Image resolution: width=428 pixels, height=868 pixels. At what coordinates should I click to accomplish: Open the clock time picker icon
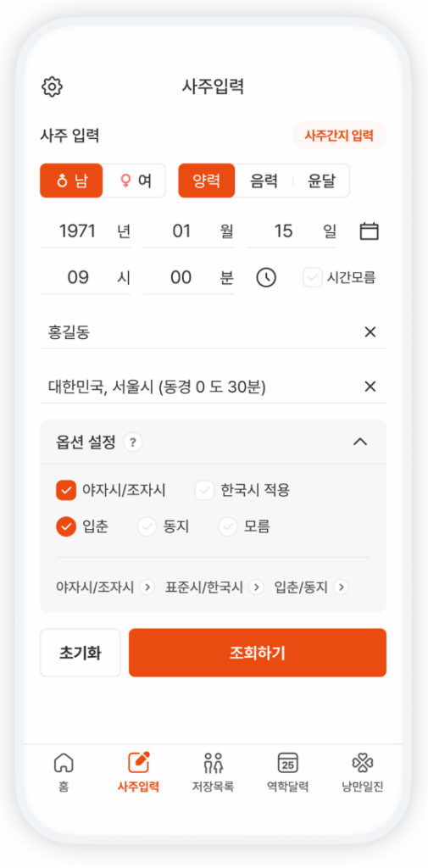click(x=266, y=277)
